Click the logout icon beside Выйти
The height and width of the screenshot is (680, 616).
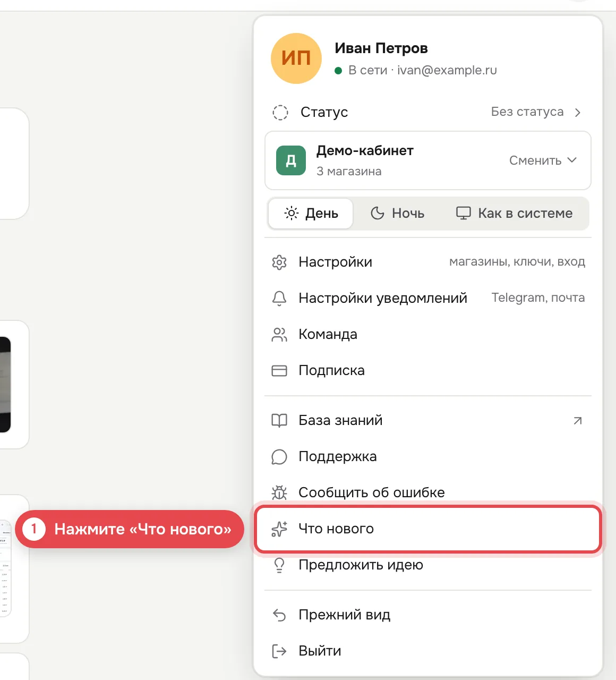(x=279, y=651)
